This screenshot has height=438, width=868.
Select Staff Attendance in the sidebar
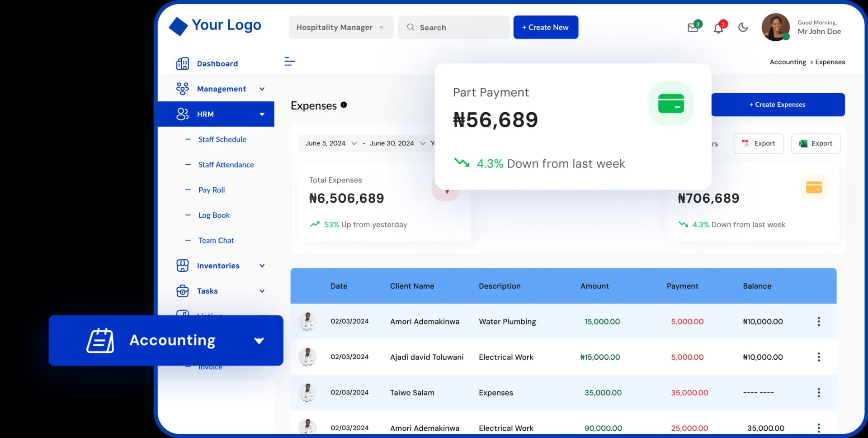tap(226, 165)
